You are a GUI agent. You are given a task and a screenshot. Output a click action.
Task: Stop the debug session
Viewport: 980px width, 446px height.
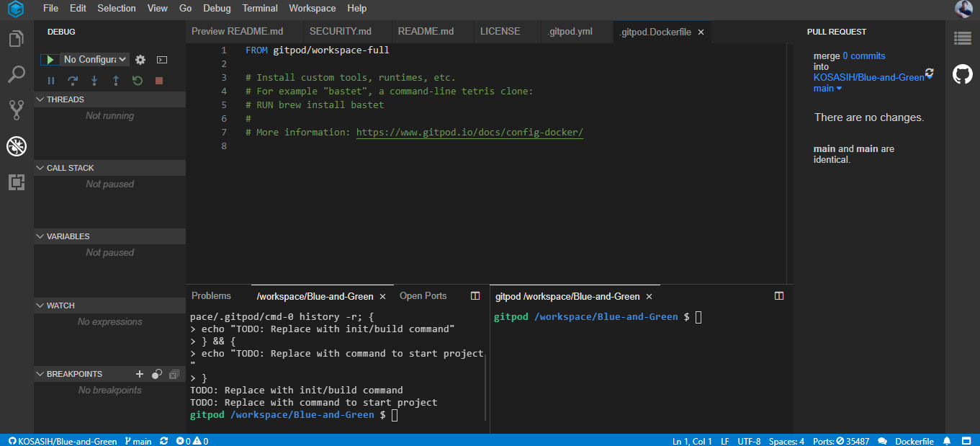pos(159,81)
